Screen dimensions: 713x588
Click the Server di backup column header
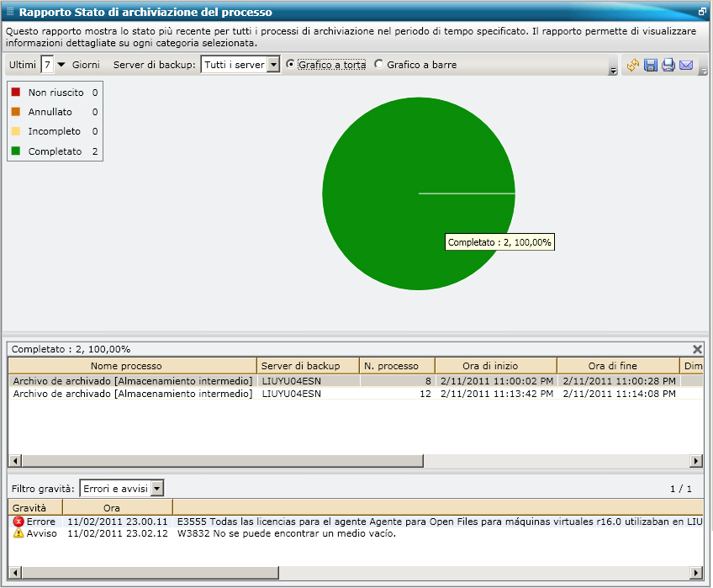point(308,366)
